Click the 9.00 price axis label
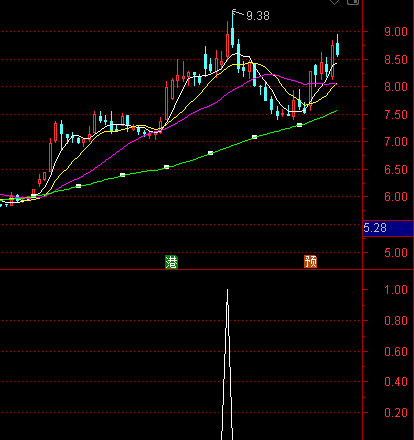This screenshot has width=414, height=440. pyautogui.click(x=396, y=32)
